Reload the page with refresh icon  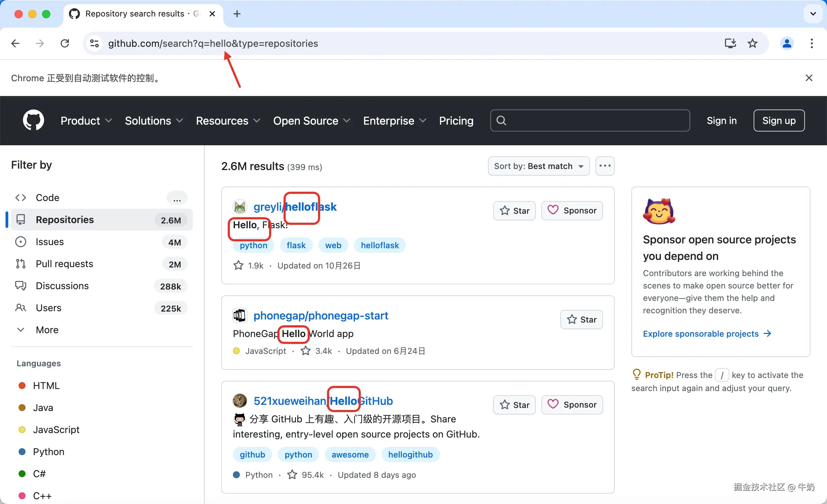[x=65, y=43]
